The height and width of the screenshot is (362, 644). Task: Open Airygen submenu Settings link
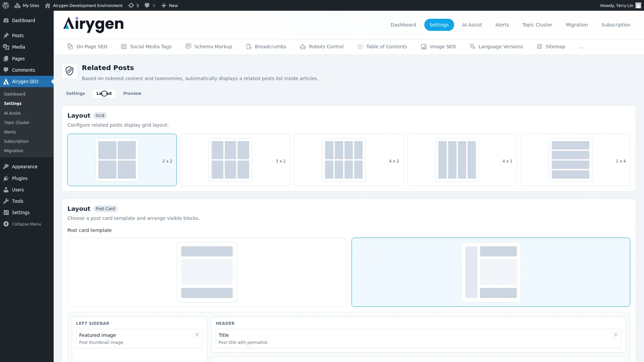pos(13,104)
